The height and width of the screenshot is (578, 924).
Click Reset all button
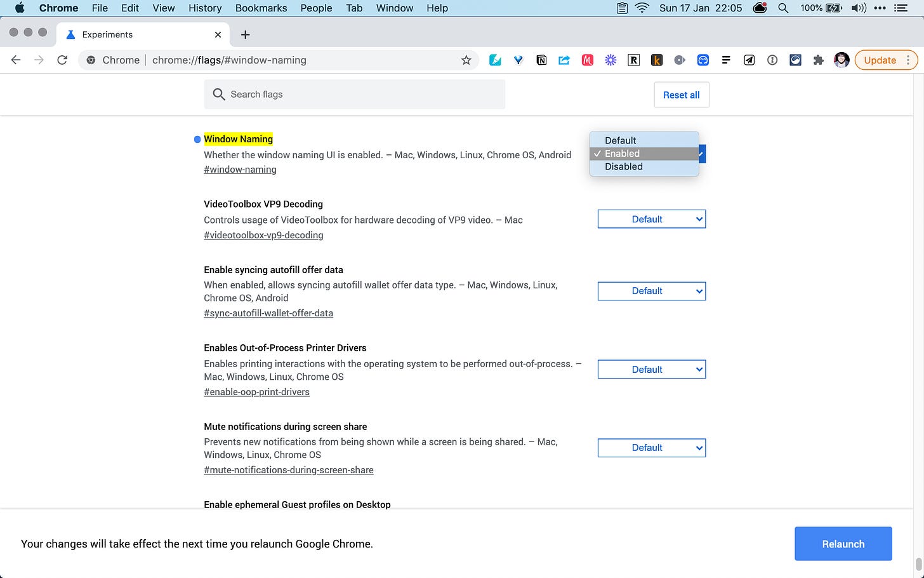pos(682,95)
